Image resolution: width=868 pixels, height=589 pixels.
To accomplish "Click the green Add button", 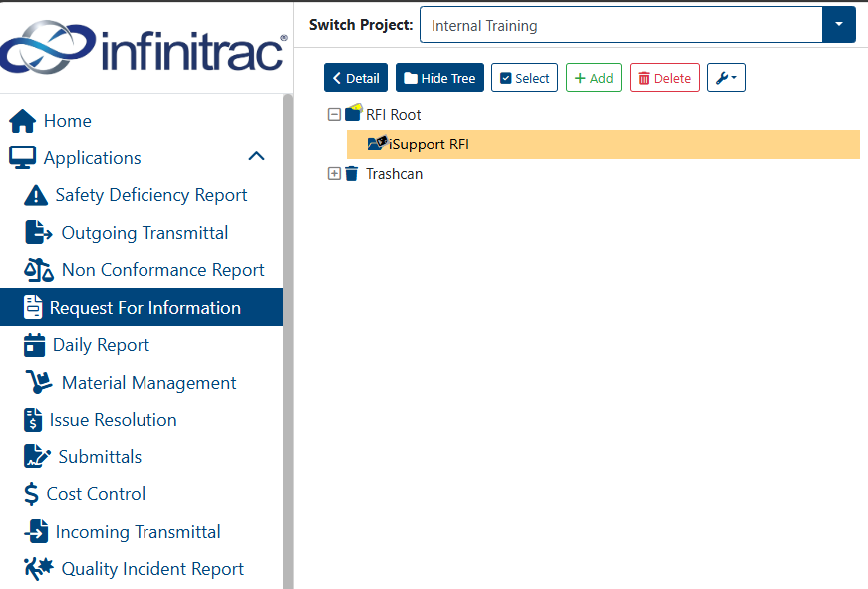I will tap(593, 78).
